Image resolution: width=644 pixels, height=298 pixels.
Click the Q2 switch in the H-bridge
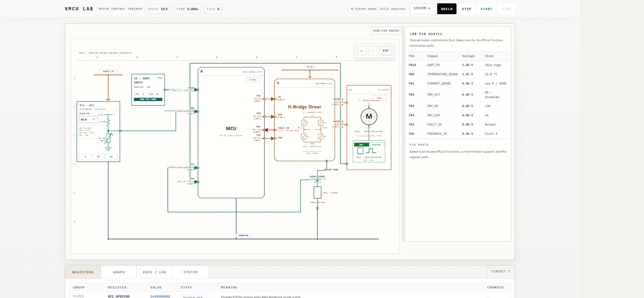(321, 123)
